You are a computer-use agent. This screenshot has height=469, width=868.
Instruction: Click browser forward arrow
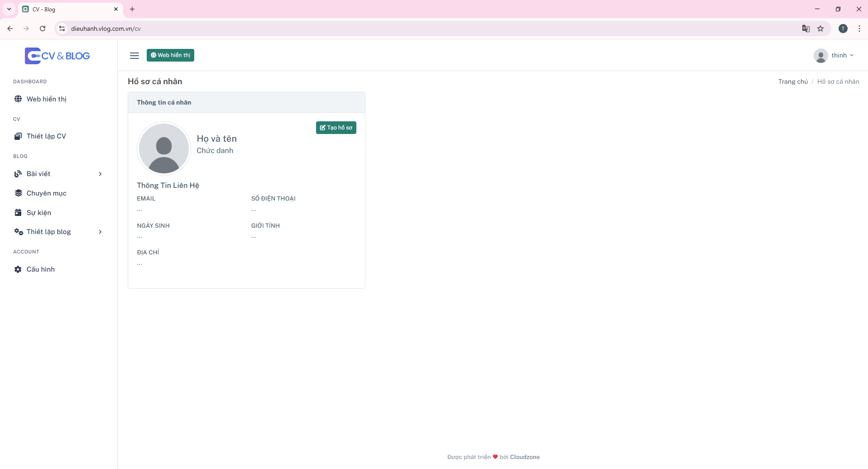point(26,29)
